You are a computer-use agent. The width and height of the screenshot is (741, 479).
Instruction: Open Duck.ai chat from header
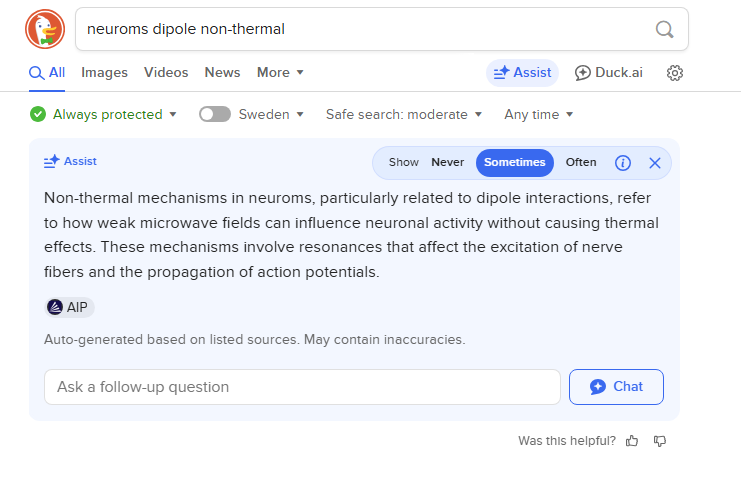coord(609,73)
